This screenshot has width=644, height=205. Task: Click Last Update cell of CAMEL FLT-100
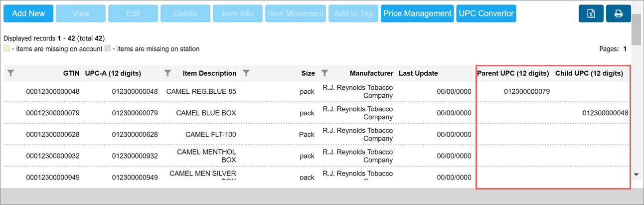point(454,134)
